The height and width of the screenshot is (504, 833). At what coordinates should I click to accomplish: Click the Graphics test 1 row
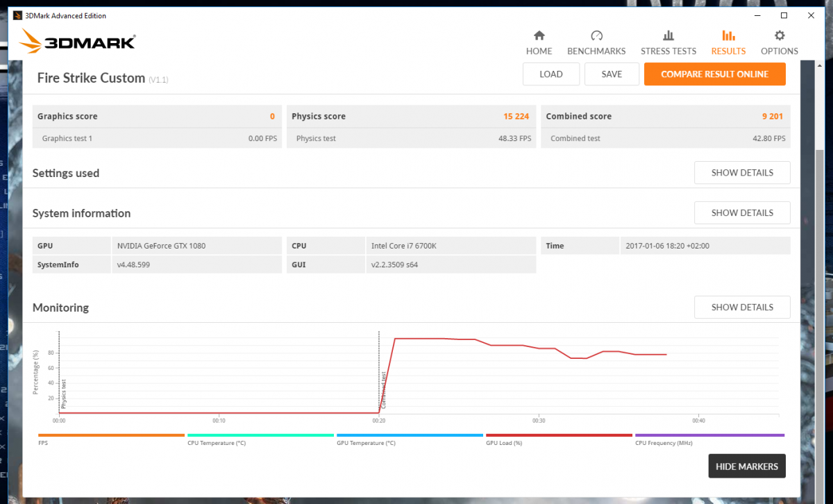[157, 138]
